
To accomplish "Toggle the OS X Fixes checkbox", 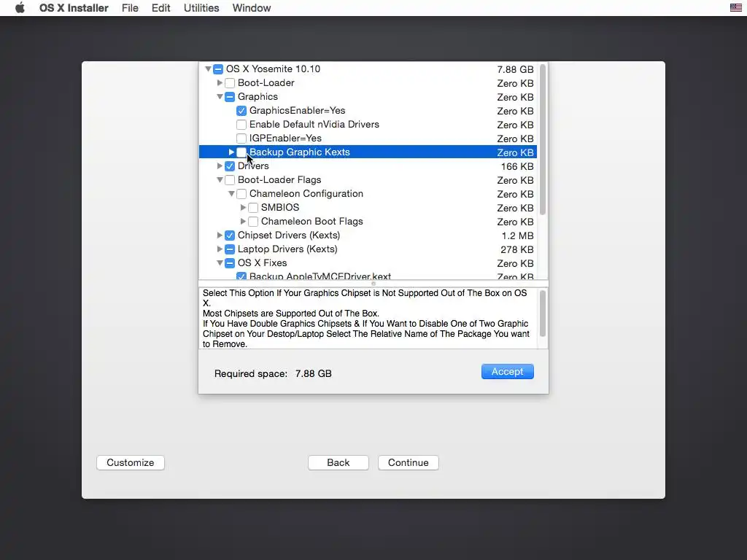I will tap(230, 262).
